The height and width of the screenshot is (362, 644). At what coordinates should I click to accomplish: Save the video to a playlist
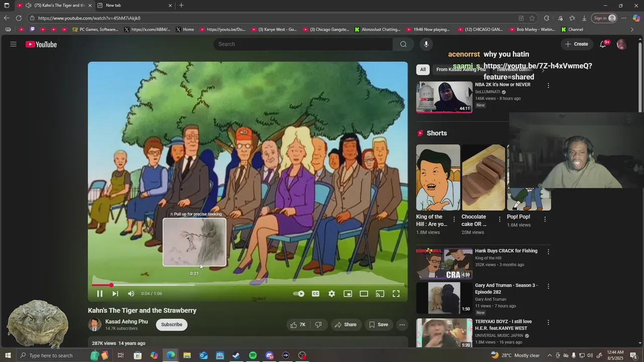[x=378, y=325]
